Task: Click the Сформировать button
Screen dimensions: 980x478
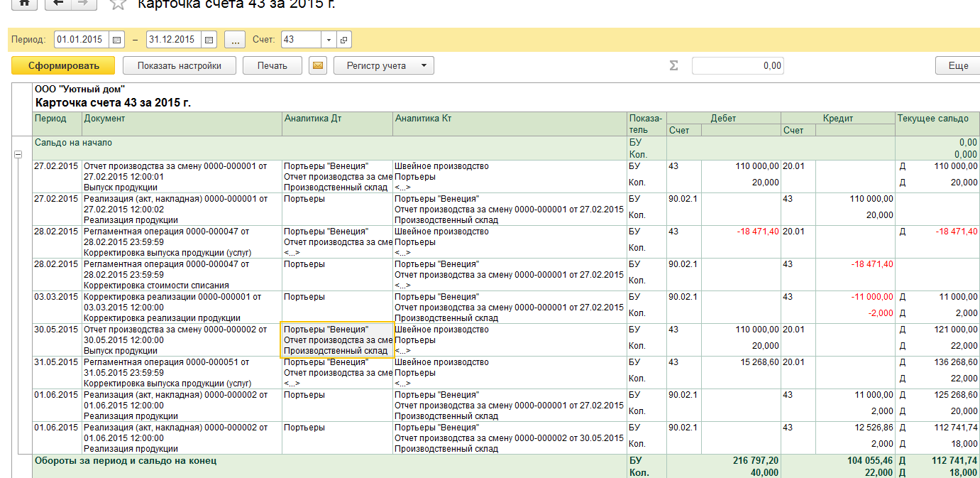Action: pos(63,66)
